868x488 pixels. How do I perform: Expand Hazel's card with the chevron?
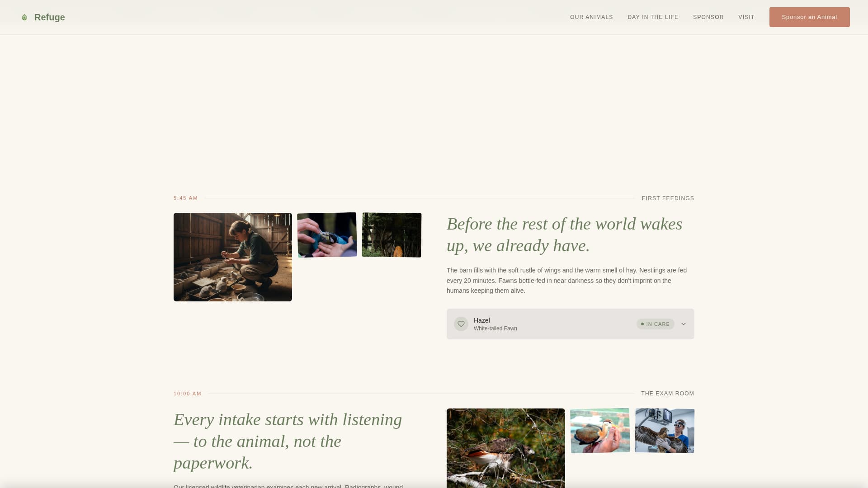pos(684,324)
